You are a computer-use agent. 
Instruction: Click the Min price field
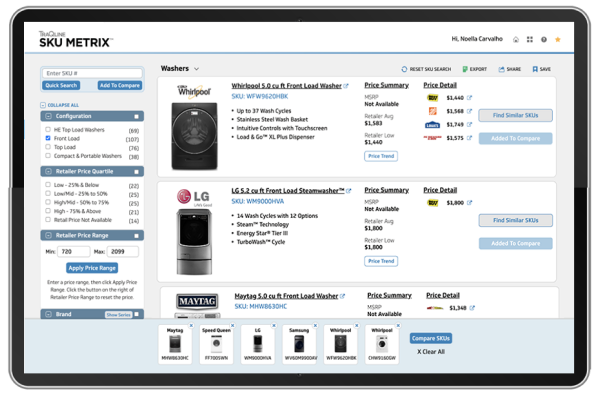(x=74, y=251)
